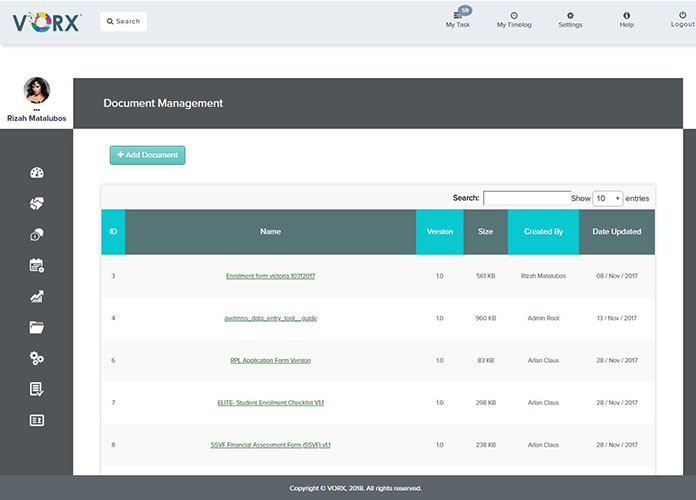Click the copyright footer text
The image size is (696, 500).
point(355,488)
